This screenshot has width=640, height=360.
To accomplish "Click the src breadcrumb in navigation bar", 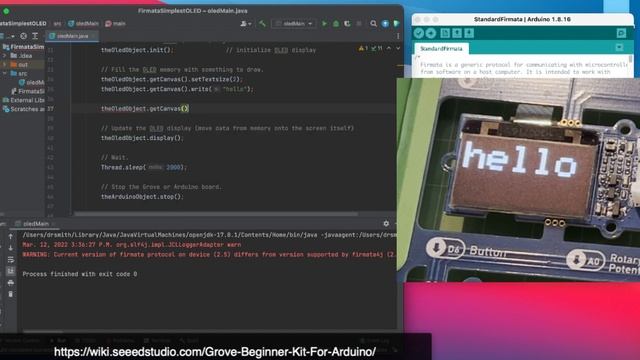I will point(57,24).
